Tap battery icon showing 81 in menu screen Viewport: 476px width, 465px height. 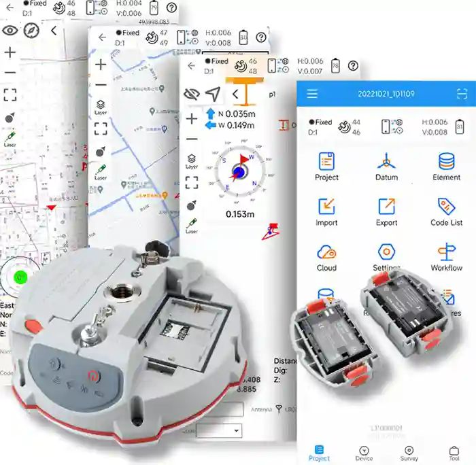460,127
